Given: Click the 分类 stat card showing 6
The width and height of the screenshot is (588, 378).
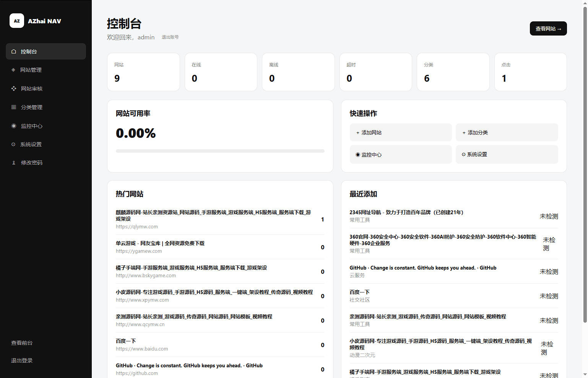Looking at the screenshot, I should tap(453, 72).
